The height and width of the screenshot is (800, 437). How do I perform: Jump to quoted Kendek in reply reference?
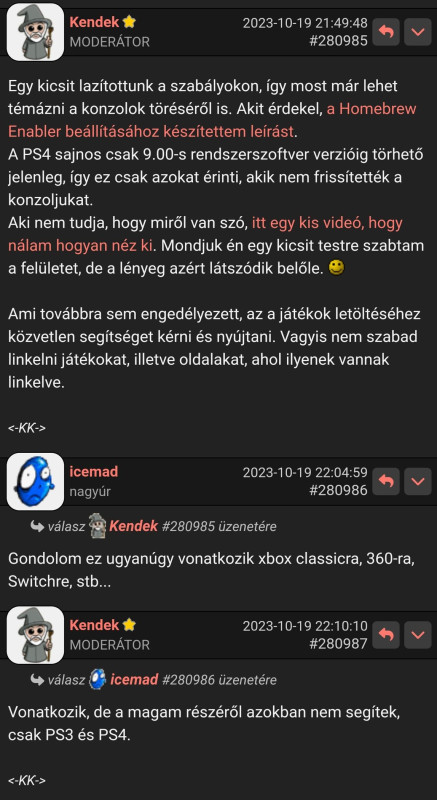coord(134,527)
